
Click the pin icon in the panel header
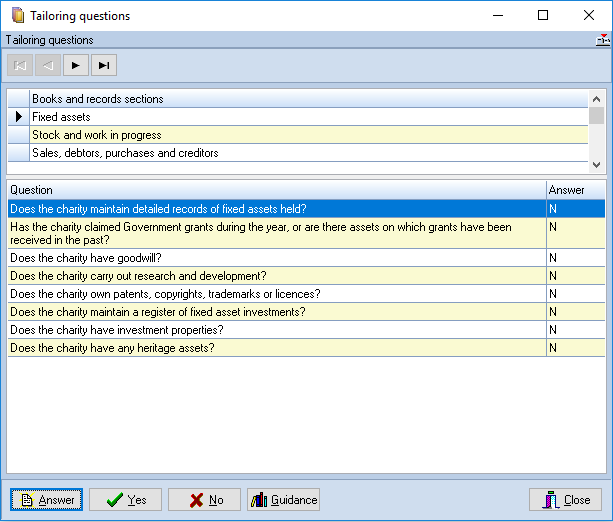pos(602,40)
